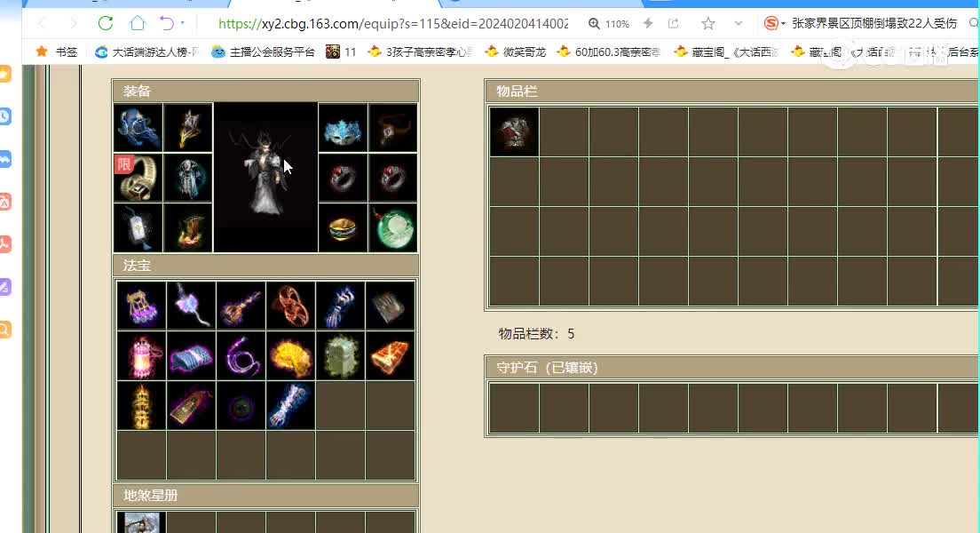Select the pale robe armor slot
Viewport: 980px width, 533px height.
188,179
